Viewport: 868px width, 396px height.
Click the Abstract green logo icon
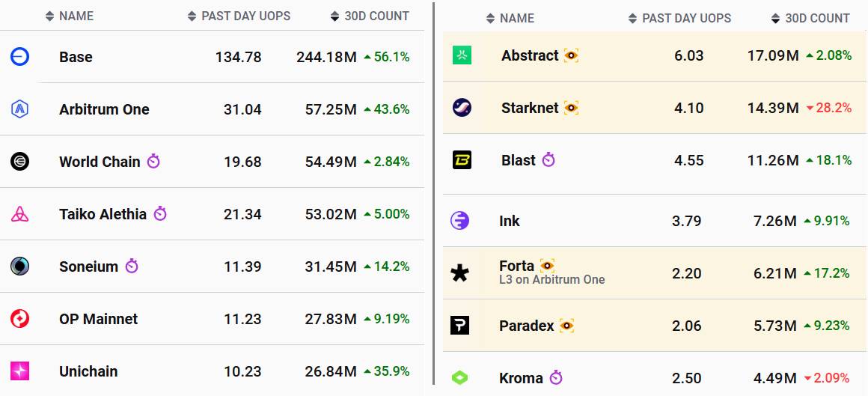pos(462,55)
